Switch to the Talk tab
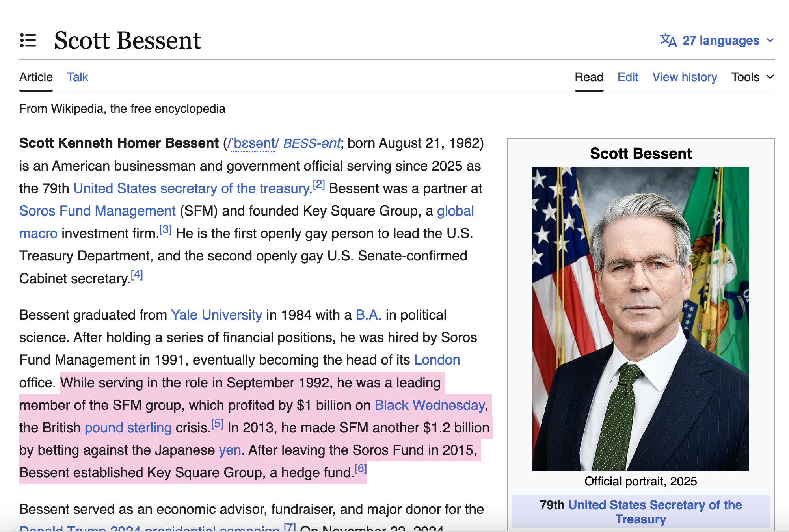 (77, 77)
